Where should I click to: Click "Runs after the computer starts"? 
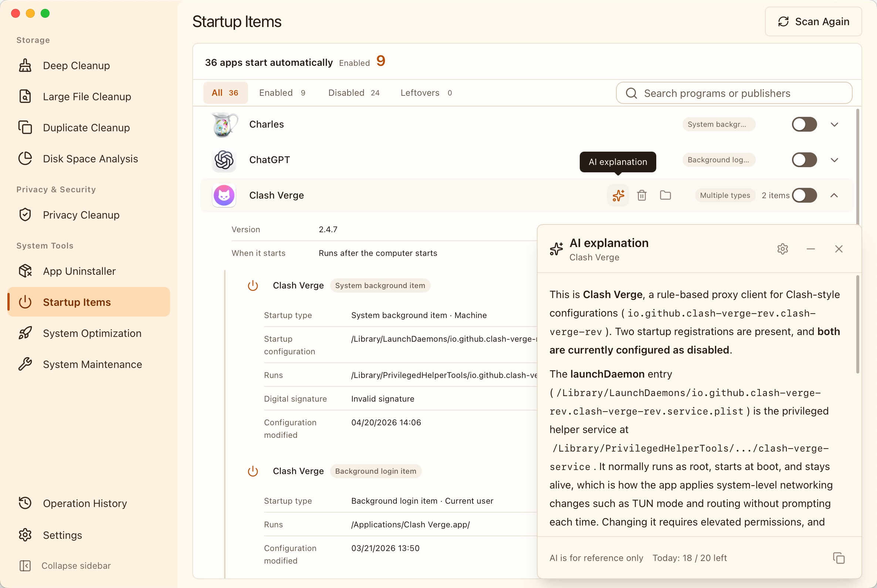377,253
